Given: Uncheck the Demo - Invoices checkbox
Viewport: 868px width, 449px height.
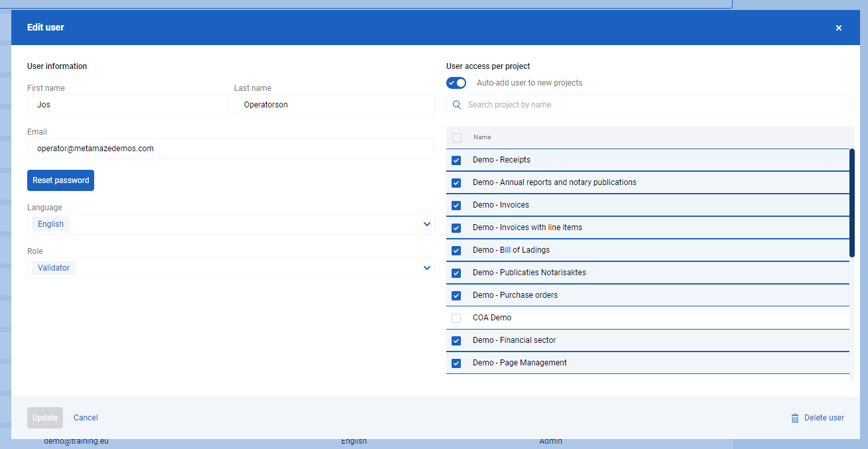Looking at the screenshot, I should click(456, 206).
